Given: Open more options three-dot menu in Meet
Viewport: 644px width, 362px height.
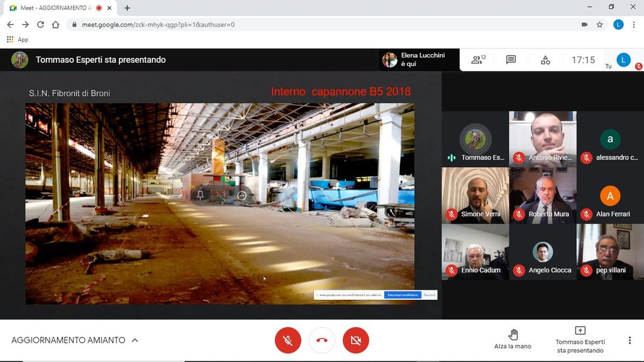Looking at the screenshot, I should [630, 340].
